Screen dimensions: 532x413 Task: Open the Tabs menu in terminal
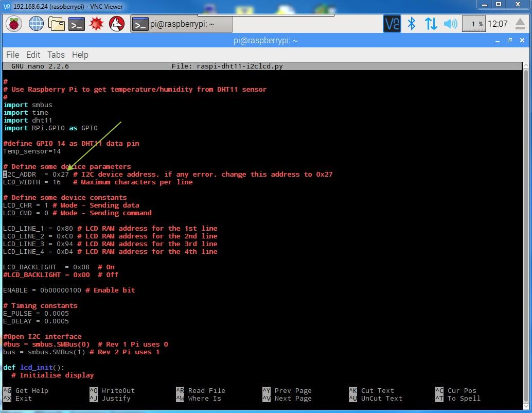pos(56,55)
